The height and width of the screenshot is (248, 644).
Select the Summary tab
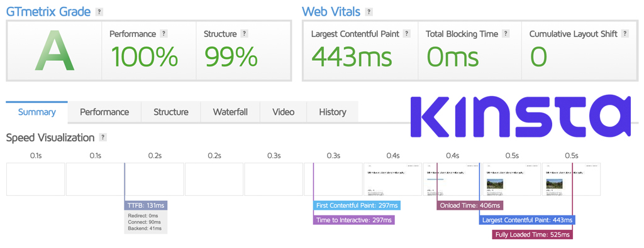coord(37,112)
